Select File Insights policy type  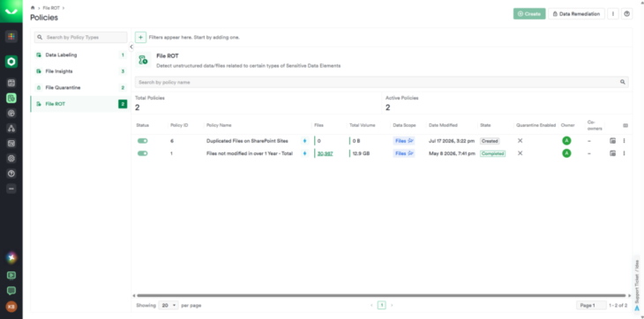pos(80,71)
